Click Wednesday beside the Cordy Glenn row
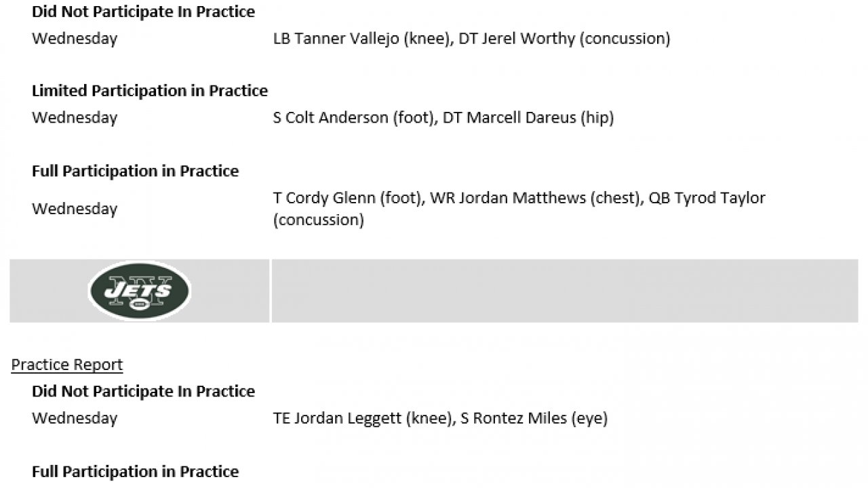The image size is (868, 488). (x=75, y=209)
